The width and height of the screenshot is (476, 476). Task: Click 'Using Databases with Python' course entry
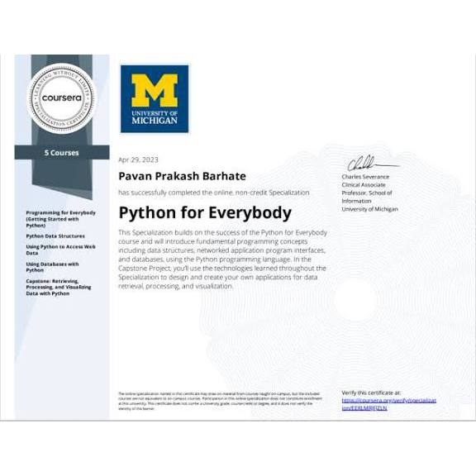tap(52, 267)
